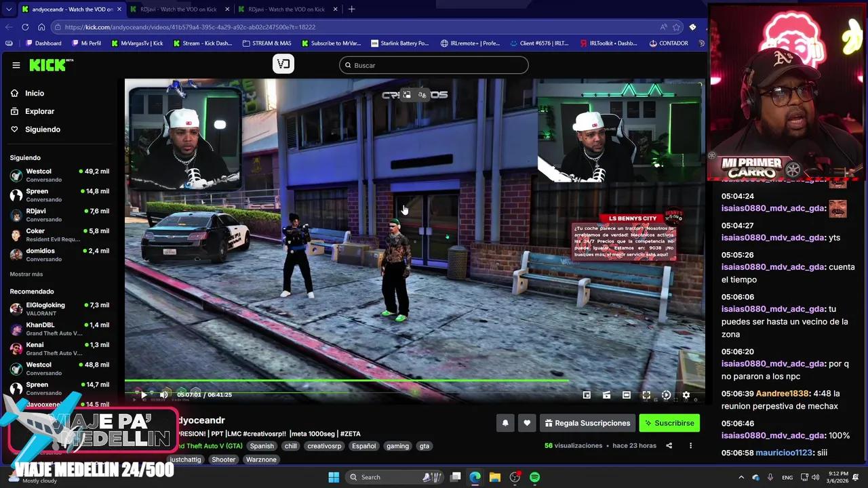Open File Explorer from taskbar
Image resolution: width=868 pixels, height=488 pixels.
click(x=495, y=477)
